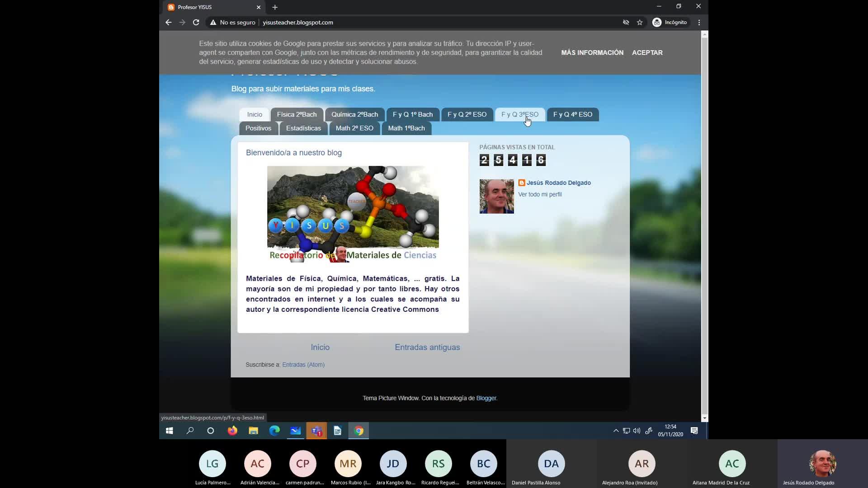
Task: Toggle volume speaker icon in tray
Action: [x=637, y=431]
